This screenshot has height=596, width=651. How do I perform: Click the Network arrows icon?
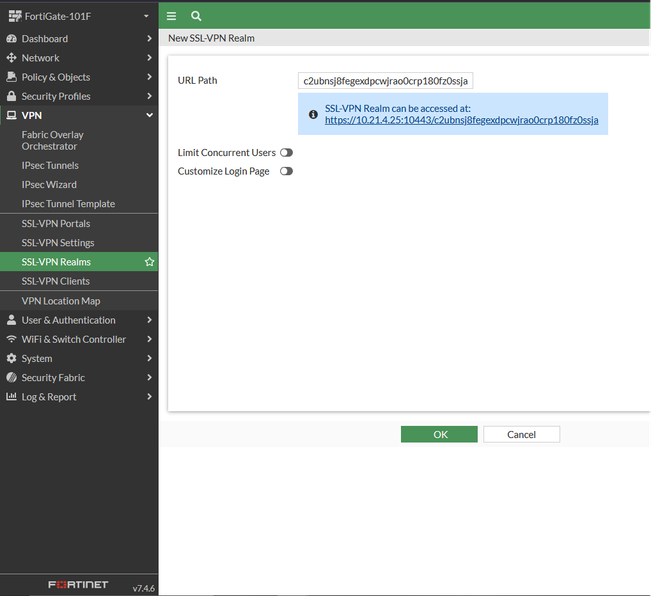point(12,58)
